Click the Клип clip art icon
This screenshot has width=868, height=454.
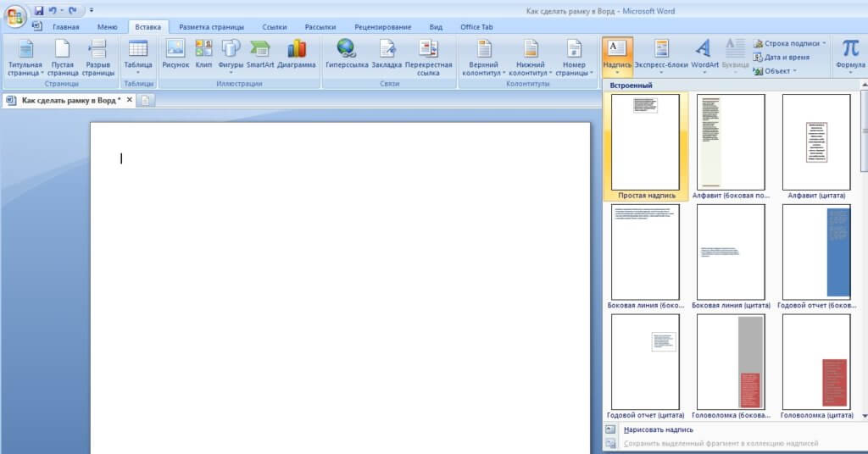coord(203,56)
